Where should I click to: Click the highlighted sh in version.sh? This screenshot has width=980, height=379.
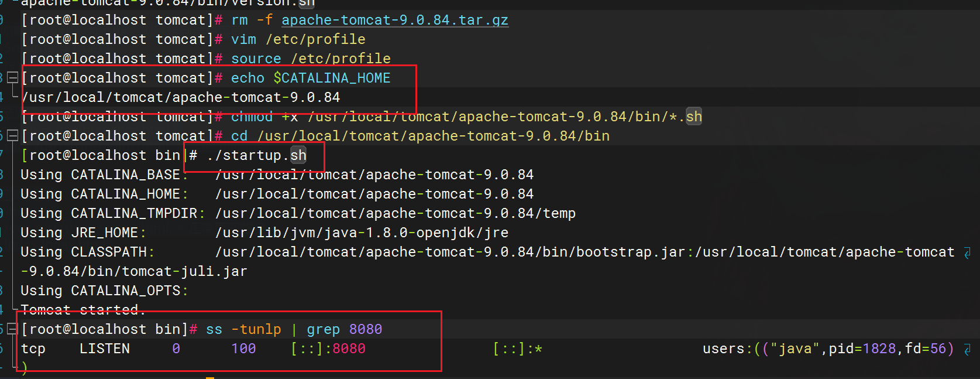click(307, 3)
